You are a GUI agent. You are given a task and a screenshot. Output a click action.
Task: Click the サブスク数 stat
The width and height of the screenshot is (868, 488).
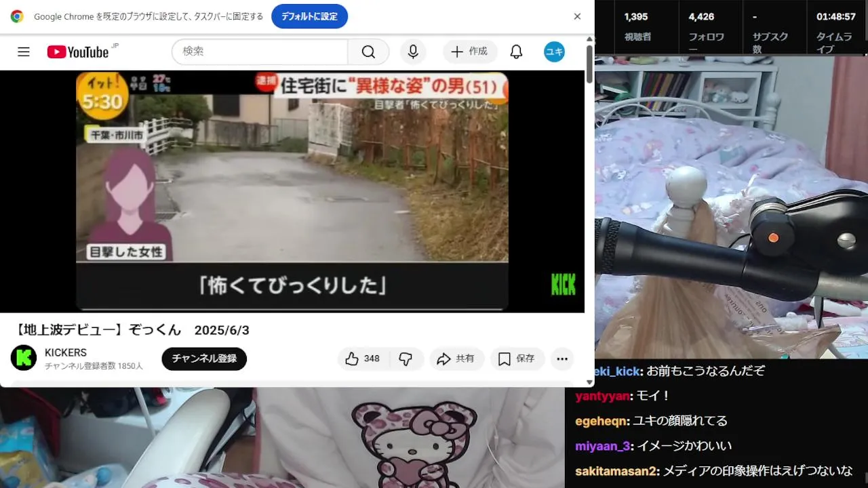[770, 31]
